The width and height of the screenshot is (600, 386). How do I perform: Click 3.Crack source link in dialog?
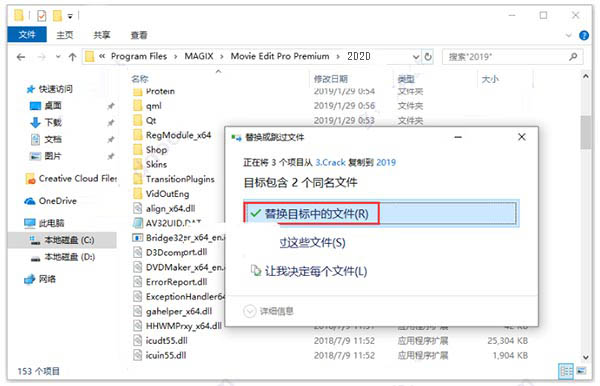330,163
